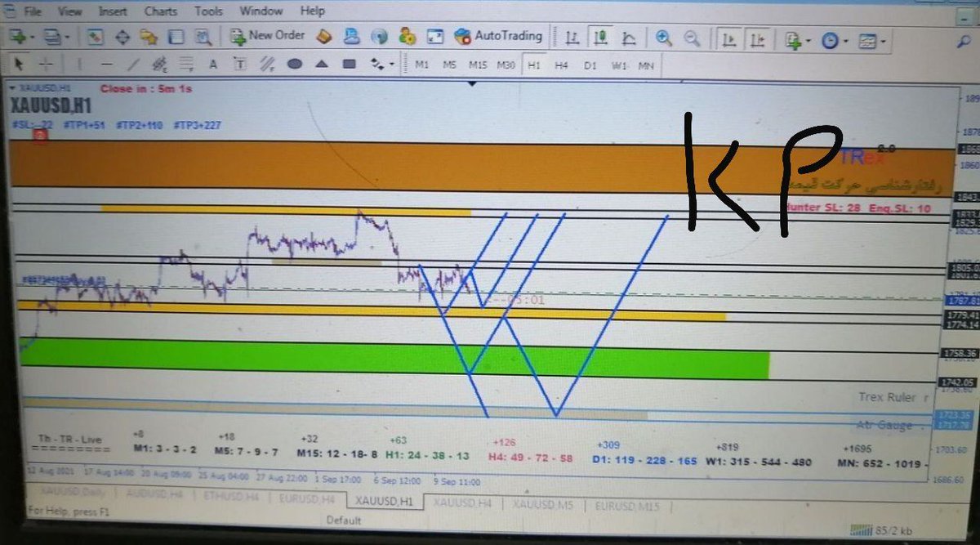Switch to line chart display
The image size is (980, 545).
click(629, 38)
